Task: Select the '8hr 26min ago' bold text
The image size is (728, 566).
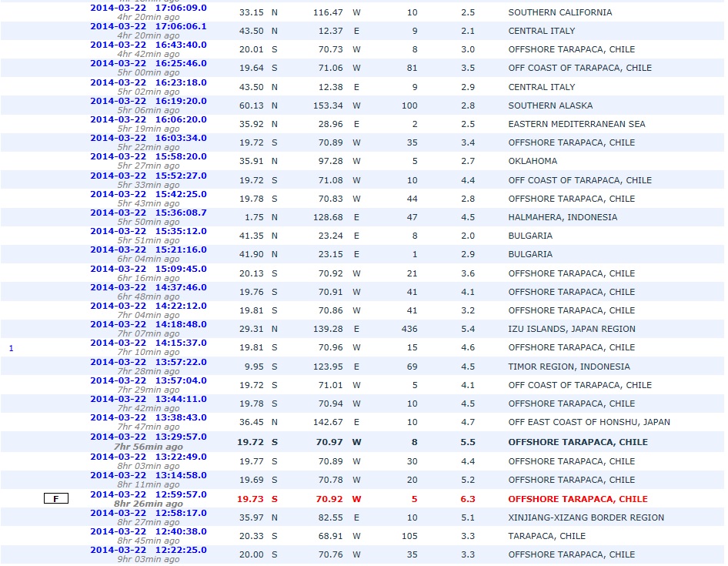Action: 149,504
